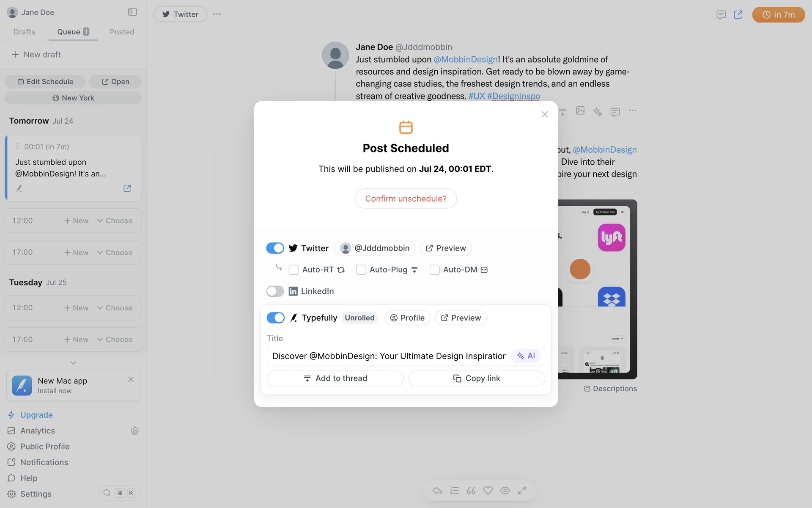
Task: Check the Auto-Plug checkbox
Action: [361, 270]
